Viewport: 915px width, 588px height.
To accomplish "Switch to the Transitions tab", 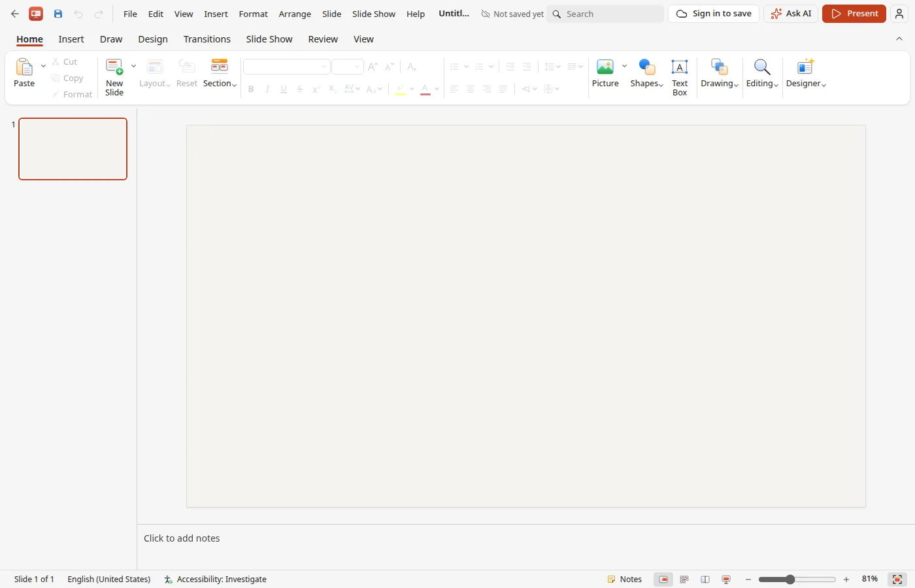I will (207, 39).
